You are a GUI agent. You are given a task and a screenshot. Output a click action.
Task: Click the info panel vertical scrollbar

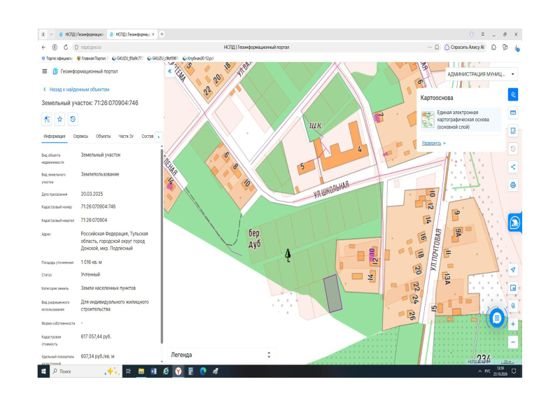coord(161,246)
